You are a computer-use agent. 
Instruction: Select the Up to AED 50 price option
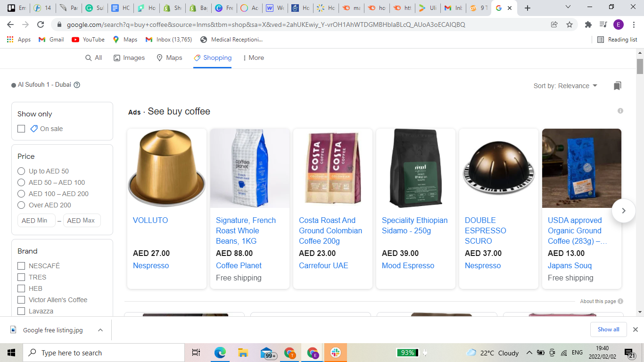tap(21, 171)
